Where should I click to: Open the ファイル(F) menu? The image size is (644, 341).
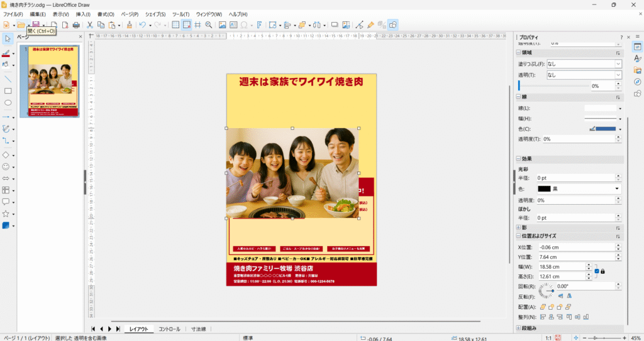click(x=13, y=14)
